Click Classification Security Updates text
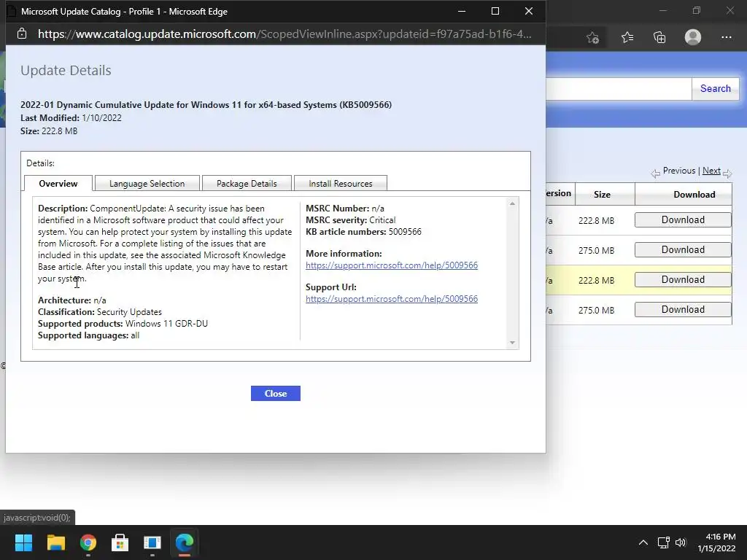Image resolution: width=747 pixels, height=560 pixels. [100, 312]
